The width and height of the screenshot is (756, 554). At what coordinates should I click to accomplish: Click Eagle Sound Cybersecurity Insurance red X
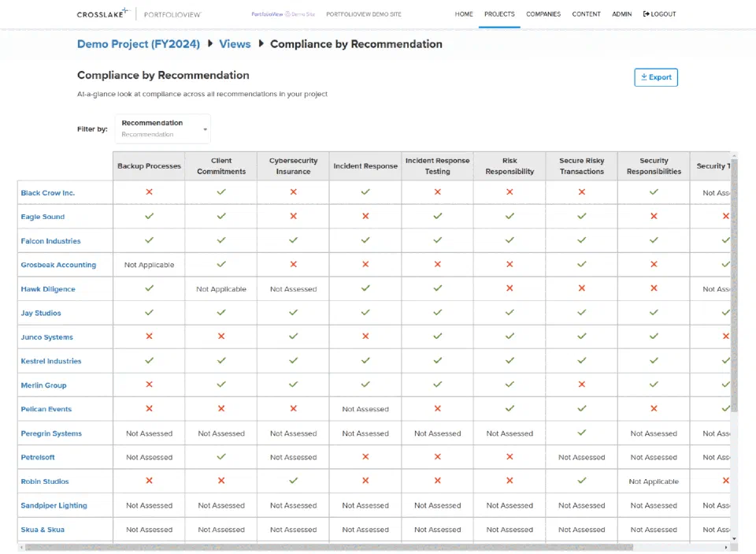293,216
